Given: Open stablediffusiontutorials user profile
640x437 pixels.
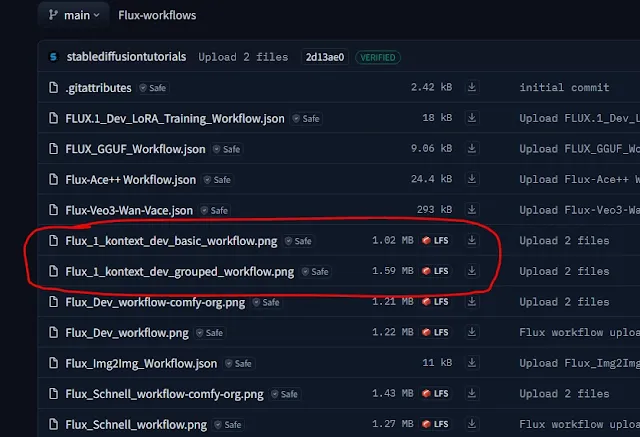Looking at the screenshot, I should (127, 57).
